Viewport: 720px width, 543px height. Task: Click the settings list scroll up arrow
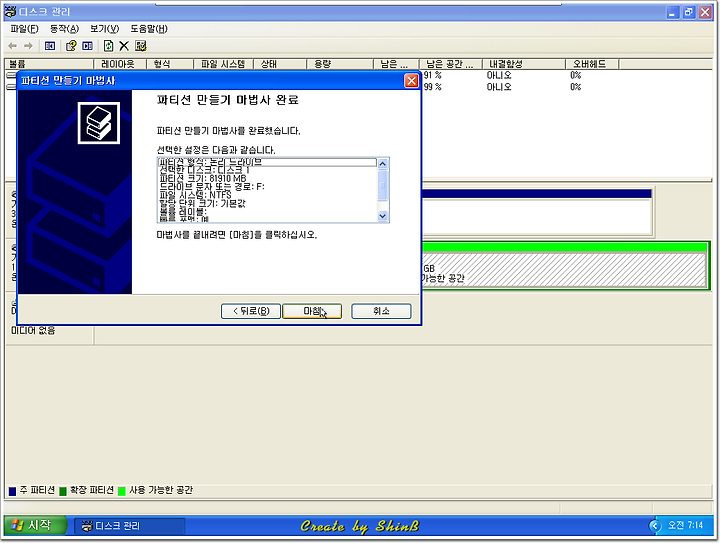tap(382, 163)
